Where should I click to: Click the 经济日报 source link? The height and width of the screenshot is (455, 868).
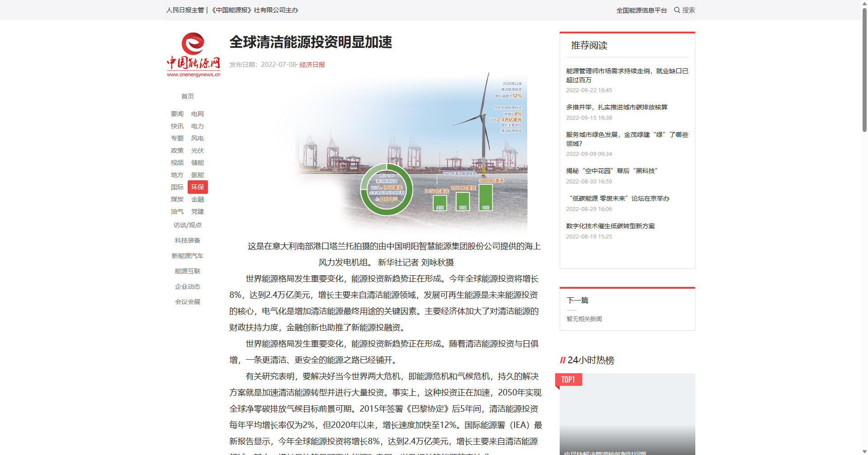[312, 65]
